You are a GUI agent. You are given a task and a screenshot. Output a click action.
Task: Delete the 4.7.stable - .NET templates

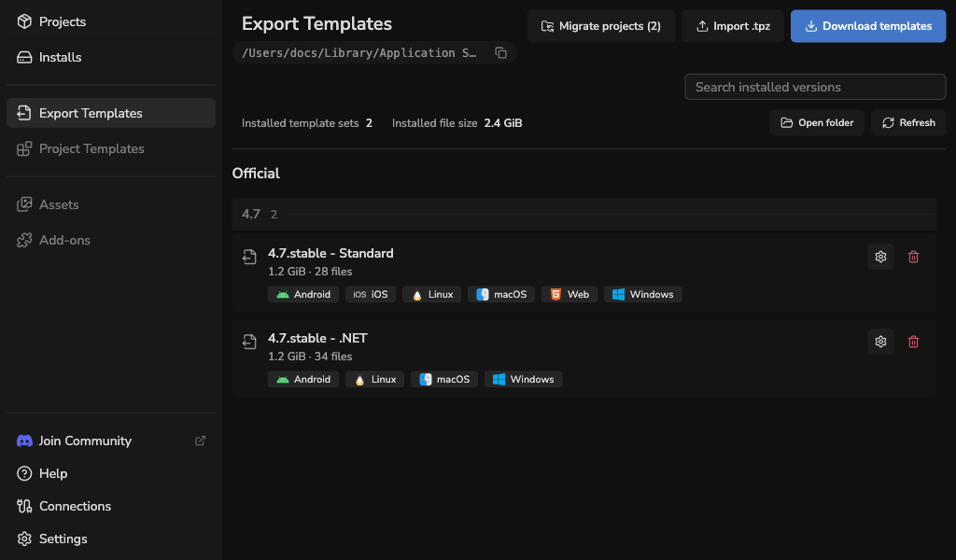pos(913,342)
